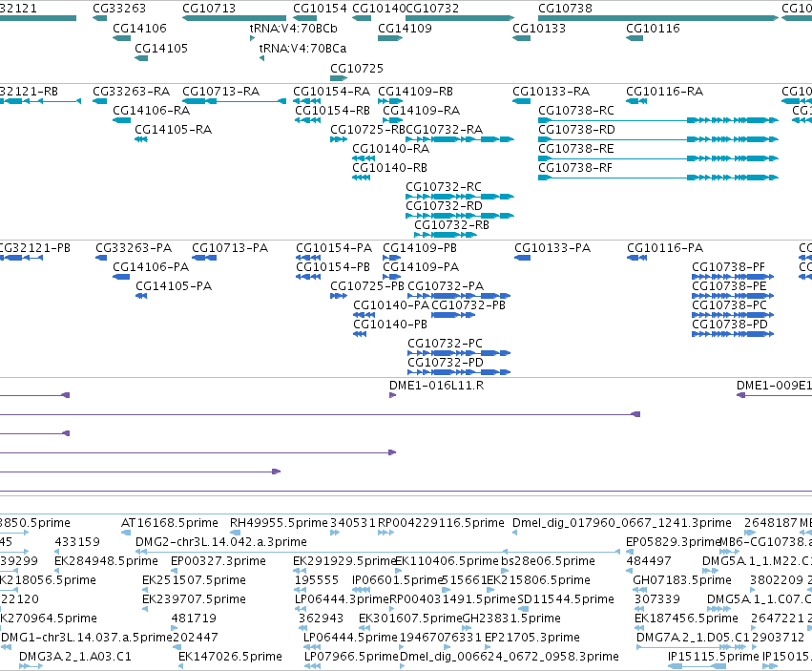
Task: Select transcript label CG10738-RF
Action: [574, 168]
